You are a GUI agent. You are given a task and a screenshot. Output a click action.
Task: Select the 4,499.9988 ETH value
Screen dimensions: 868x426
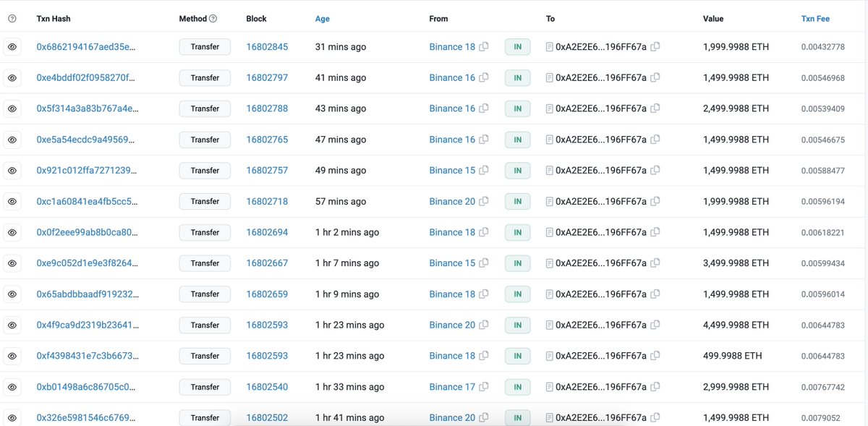click(x=736, y=325)
